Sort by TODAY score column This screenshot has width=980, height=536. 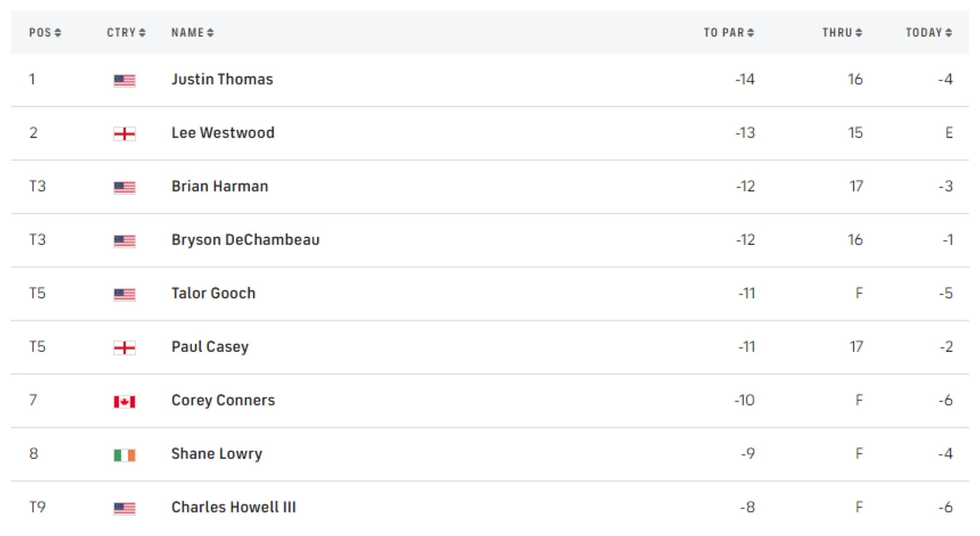tap(929, 33)
